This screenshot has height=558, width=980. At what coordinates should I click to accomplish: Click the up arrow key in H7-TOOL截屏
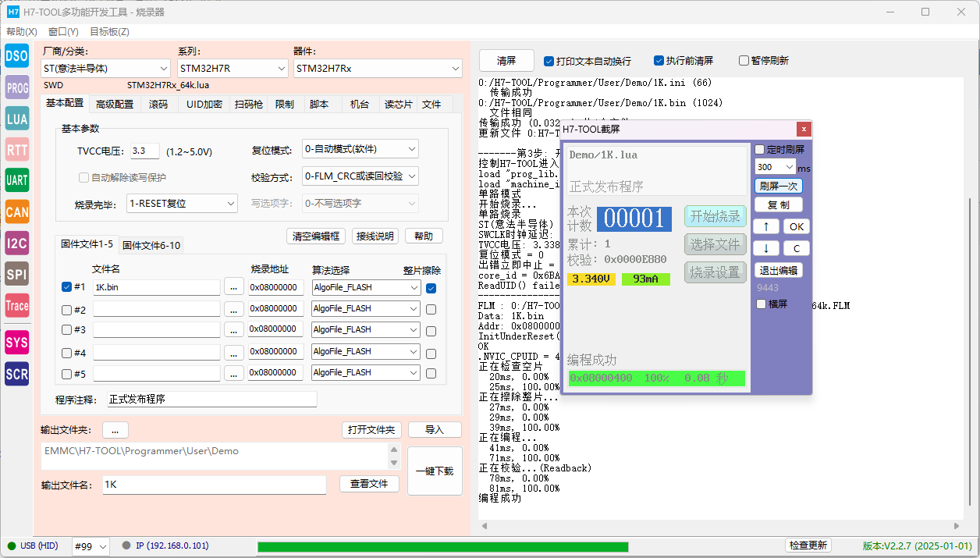coord(766,227)
